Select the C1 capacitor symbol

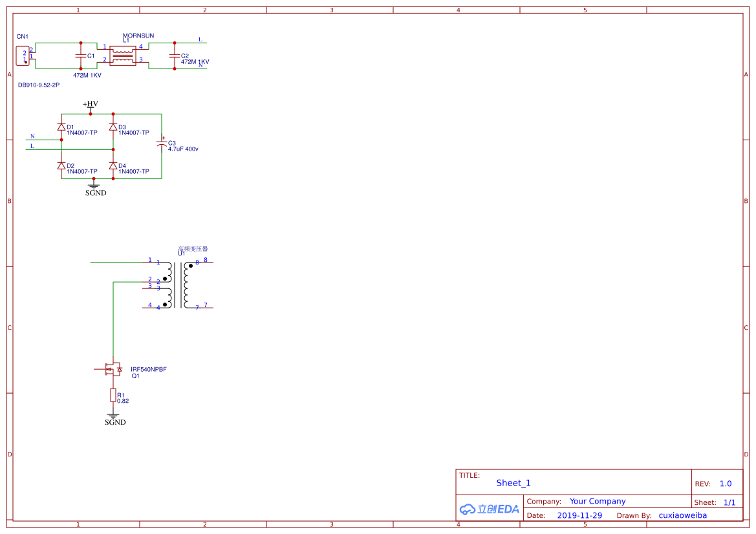pyautogui.click(x=81, y=56)
